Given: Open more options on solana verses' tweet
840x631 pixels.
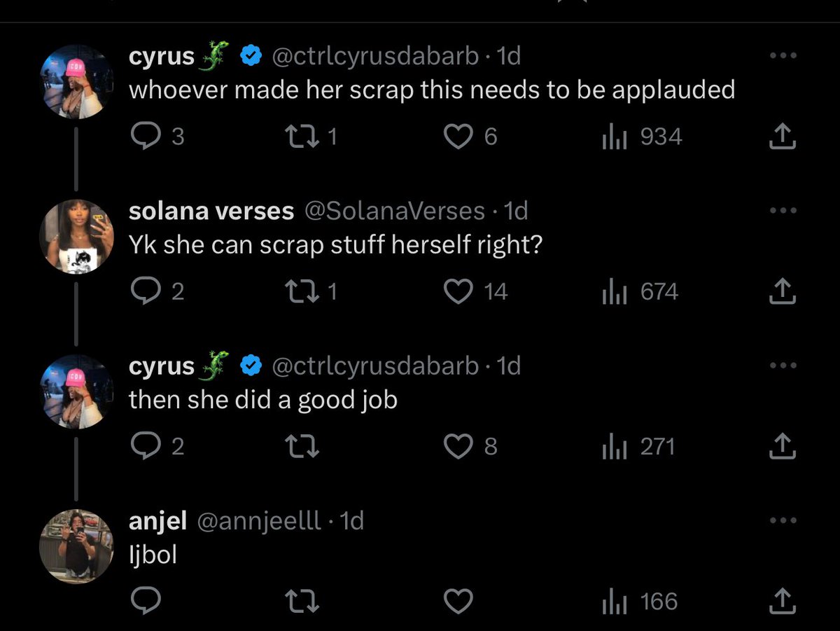Looking at the screenshot, I should [783, 210].
